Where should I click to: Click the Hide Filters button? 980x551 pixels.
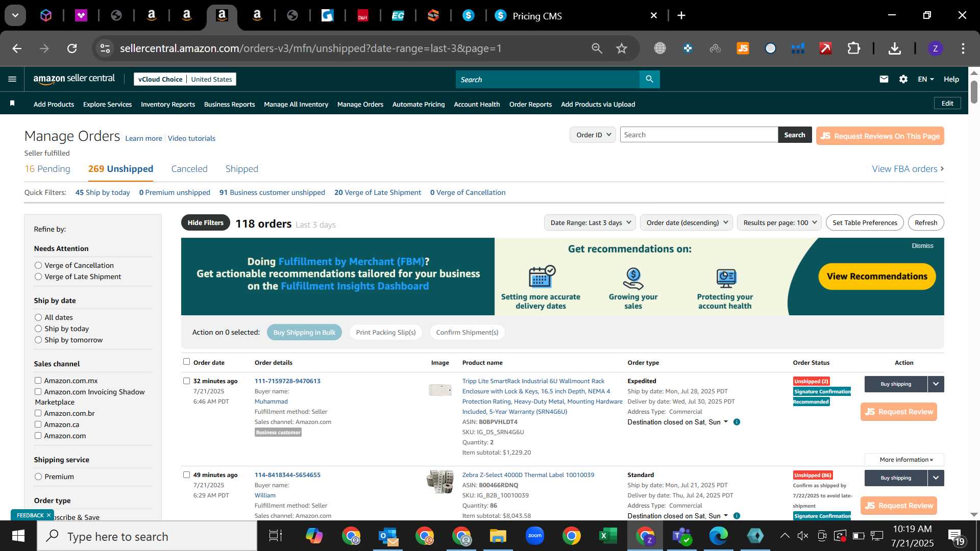205,222
